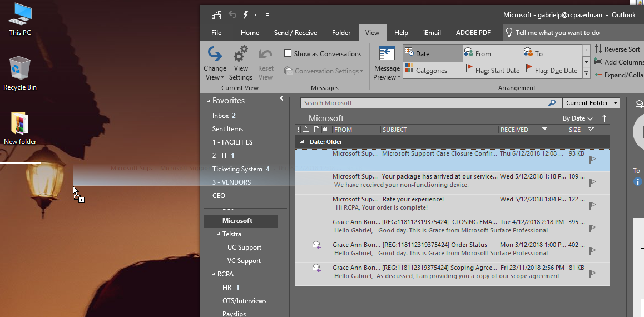Open the Change View dropdown

pyautogui.click(x=215, y=63)
